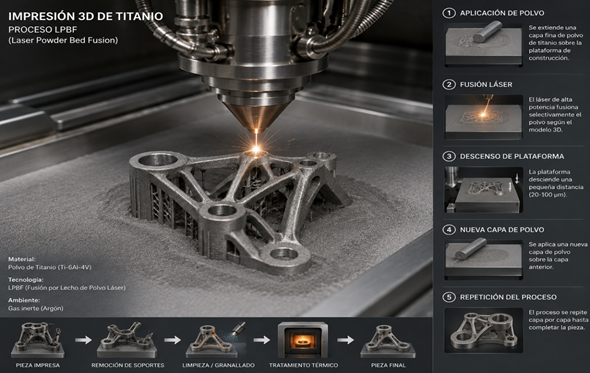This screenshot has height=373, width=590.
Task: Click the 'NUEVA CAPA DE POLVO' heading
Action: click(x=502, y=230)
